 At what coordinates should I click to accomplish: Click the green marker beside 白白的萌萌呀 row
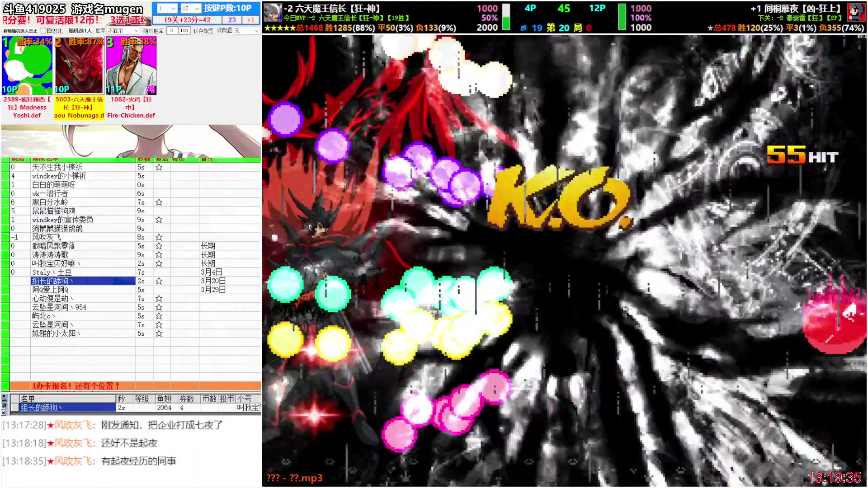(x=5, y=185)
